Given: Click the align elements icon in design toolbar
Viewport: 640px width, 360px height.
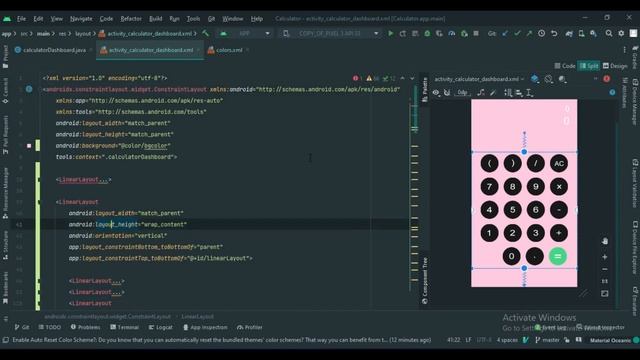Looking at the screenshot, I should [519, 93].
